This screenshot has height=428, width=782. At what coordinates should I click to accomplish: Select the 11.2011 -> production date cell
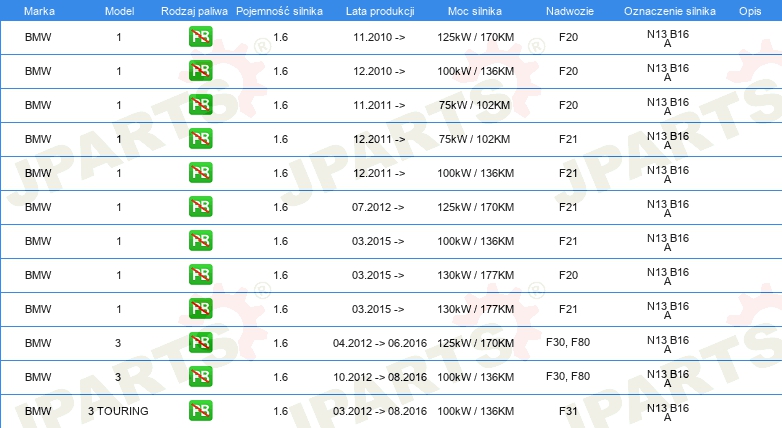pyautogui.click(x=379, y=105)
